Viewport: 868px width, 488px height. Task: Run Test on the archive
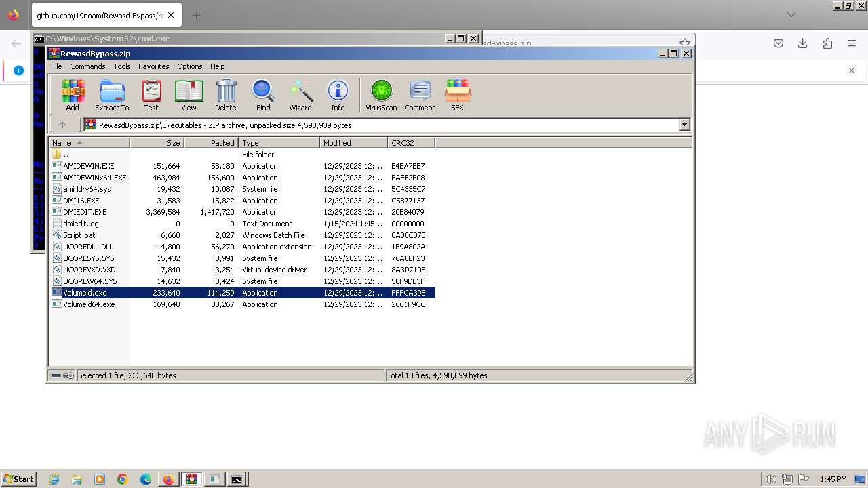(x=151, y=96)
